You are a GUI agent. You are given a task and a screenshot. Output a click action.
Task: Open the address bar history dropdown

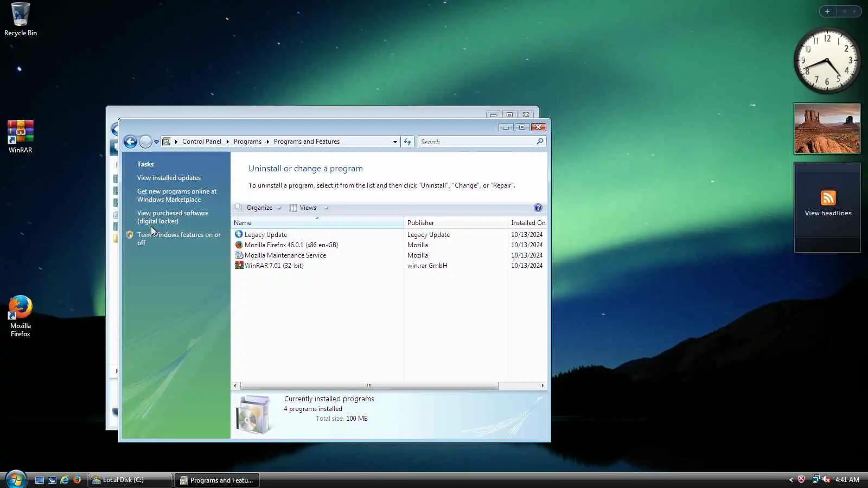point(395,142)
